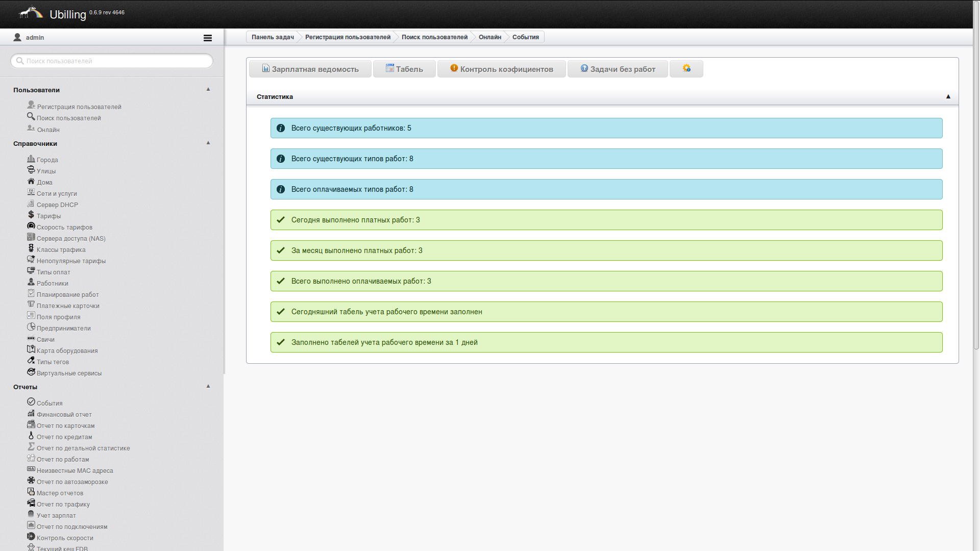The image size is (980, 551).
Task: Open the Табель tab
Action: pyautogui.click(x=404, y=69)
